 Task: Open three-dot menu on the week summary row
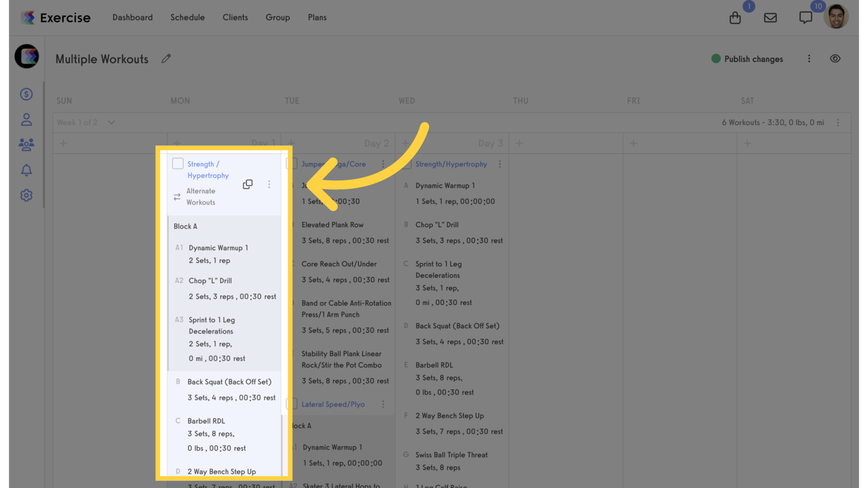(838, 123)
